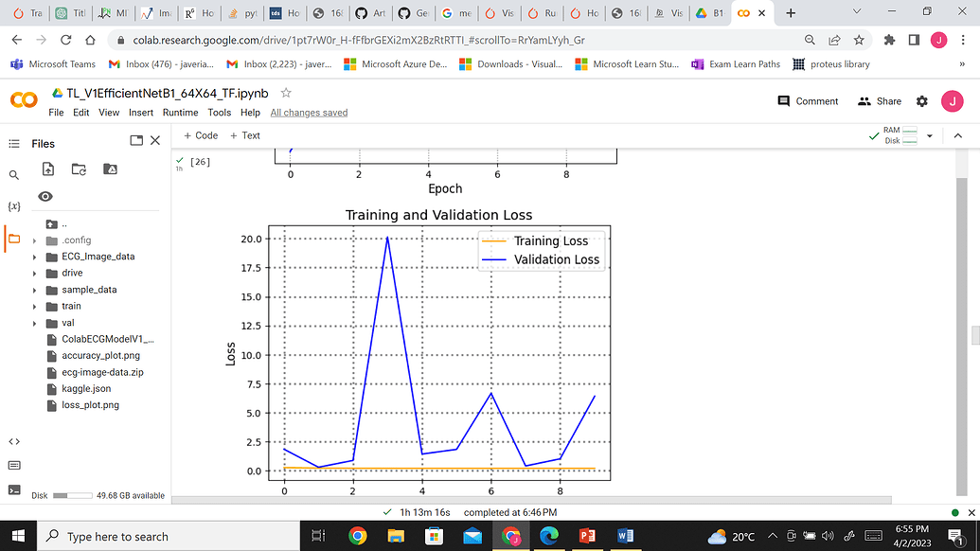Toggle show hidden files eye icon

point(45,196)
